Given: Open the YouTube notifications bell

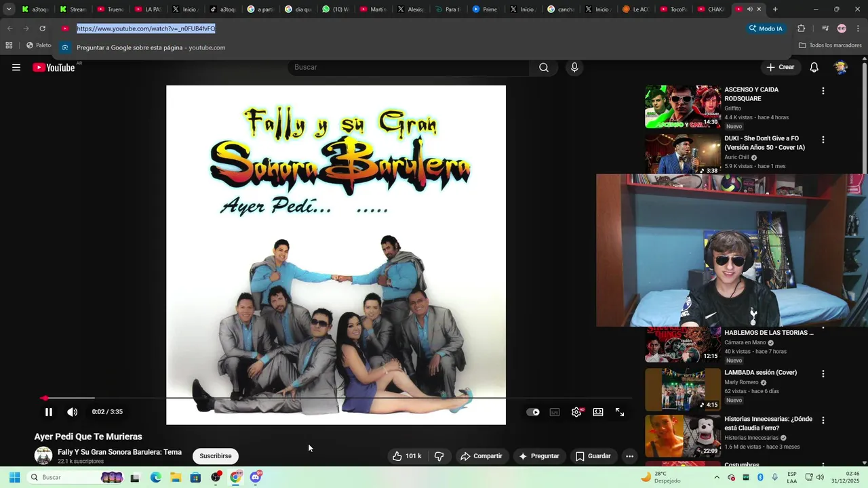Looking at the screenshot, I should coord(814,67).
